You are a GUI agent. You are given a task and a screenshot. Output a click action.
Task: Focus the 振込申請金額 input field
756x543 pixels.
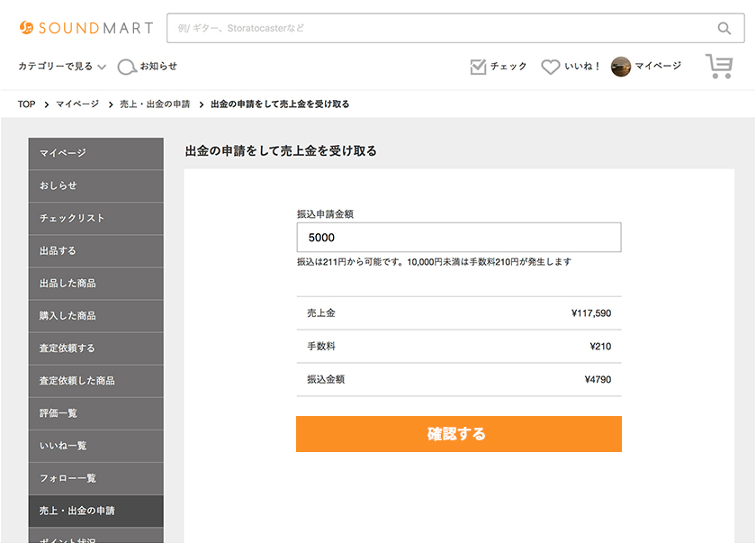(458, 238)
